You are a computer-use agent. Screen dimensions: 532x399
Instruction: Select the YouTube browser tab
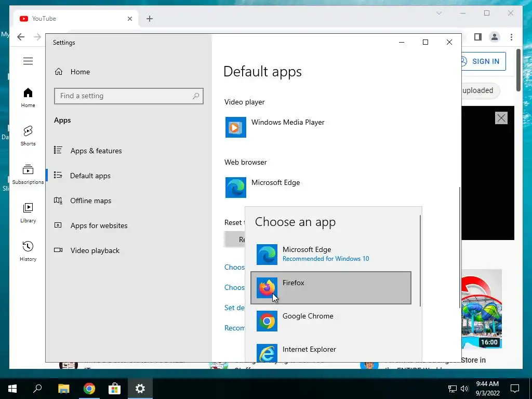click(x=76, y=19)
